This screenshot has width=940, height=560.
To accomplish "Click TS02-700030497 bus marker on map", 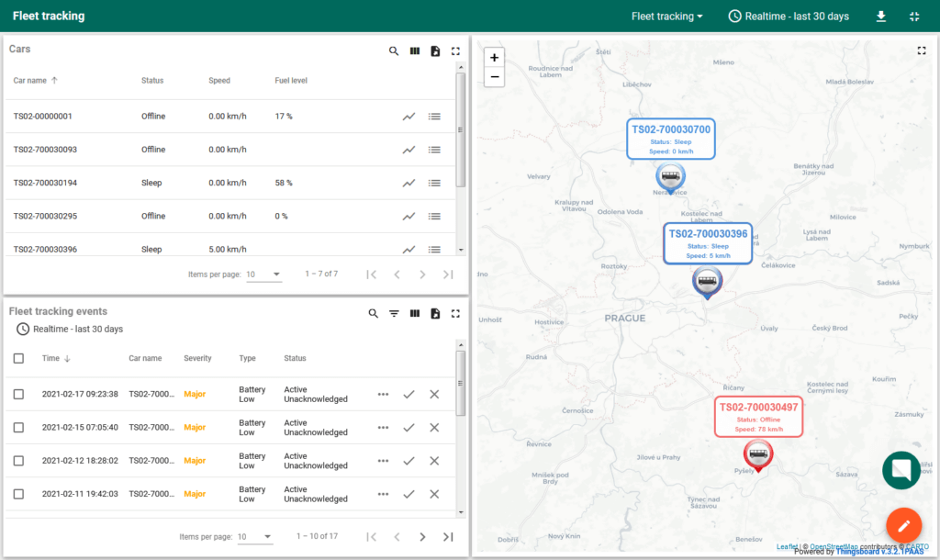I will [x=758, y=453].
